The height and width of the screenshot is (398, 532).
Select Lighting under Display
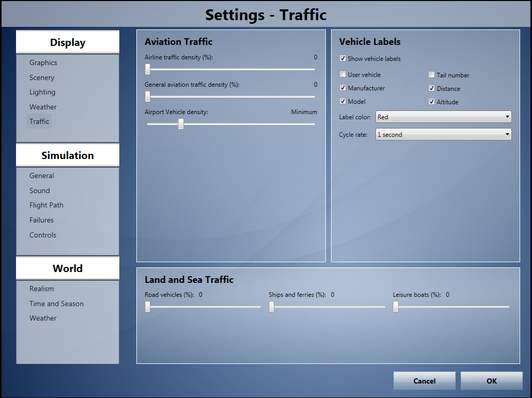(42, 92)
